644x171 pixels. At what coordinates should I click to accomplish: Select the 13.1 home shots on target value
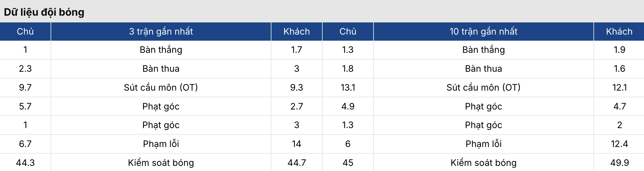pos(348,87)
